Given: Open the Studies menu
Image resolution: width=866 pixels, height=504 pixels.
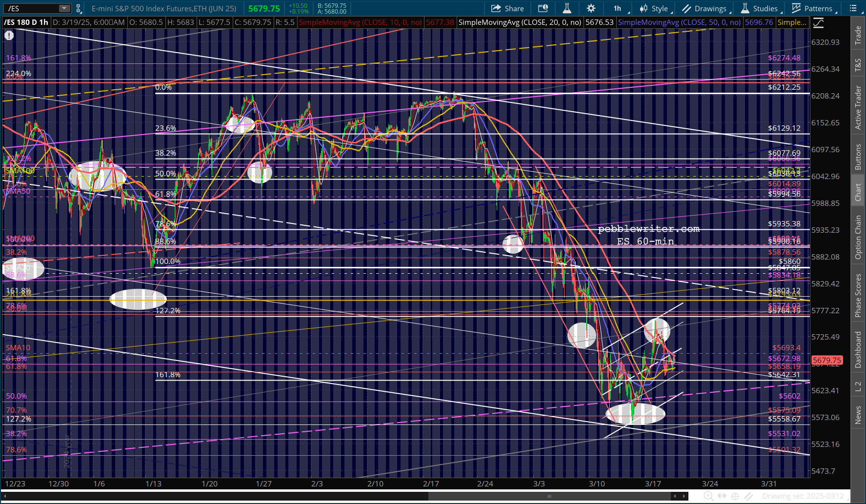Looking at the screenshot, I should tap(760, 8).
